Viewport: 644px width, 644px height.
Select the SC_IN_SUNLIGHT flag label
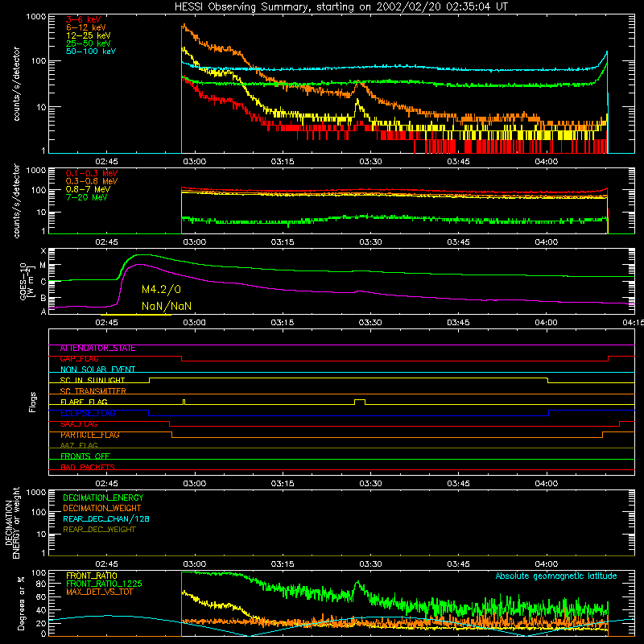93,380
